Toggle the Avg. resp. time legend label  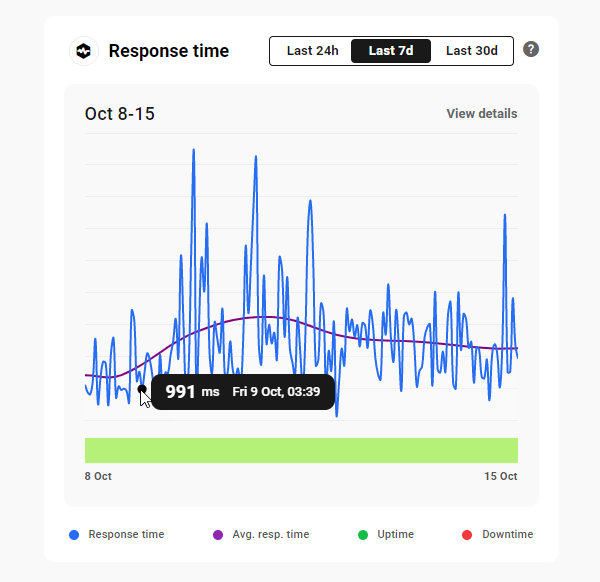tap(270, 535)
